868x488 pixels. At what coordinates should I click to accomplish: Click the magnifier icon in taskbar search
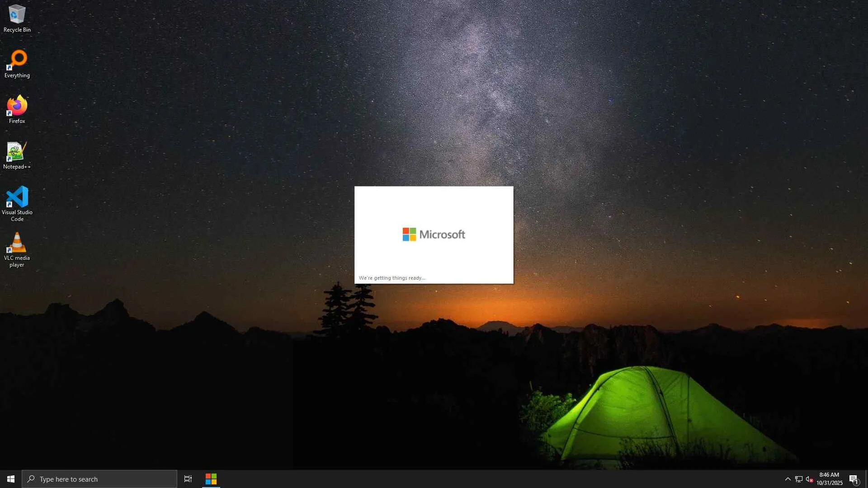click(x=31, y=479)
